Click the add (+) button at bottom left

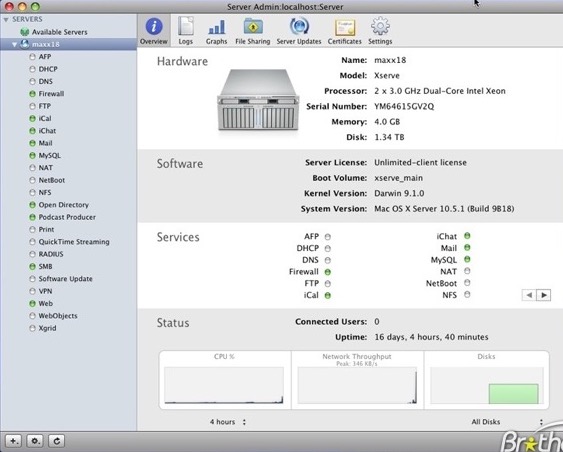[x=14, y=441]
